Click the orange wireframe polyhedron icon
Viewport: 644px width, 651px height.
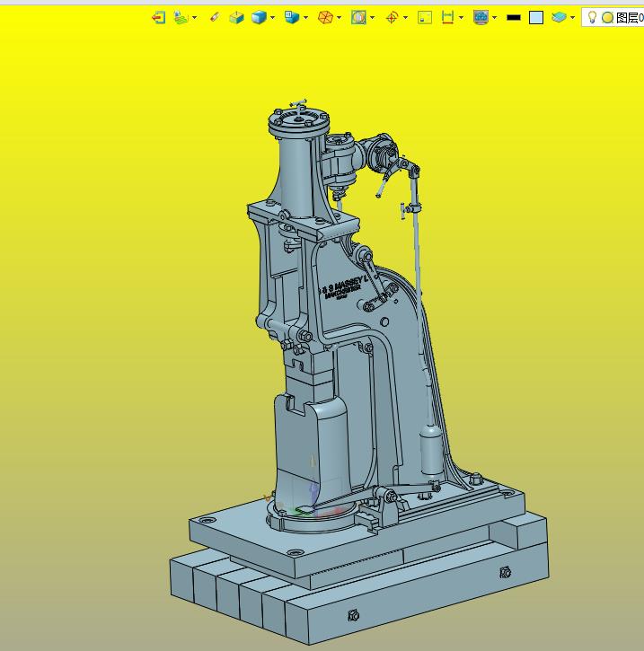325,17
